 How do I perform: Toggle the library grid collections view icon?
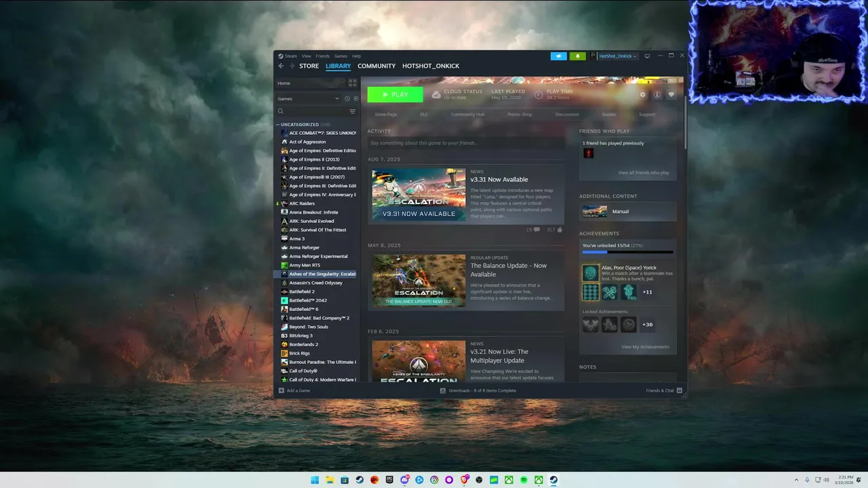click(x=353, y=83)
